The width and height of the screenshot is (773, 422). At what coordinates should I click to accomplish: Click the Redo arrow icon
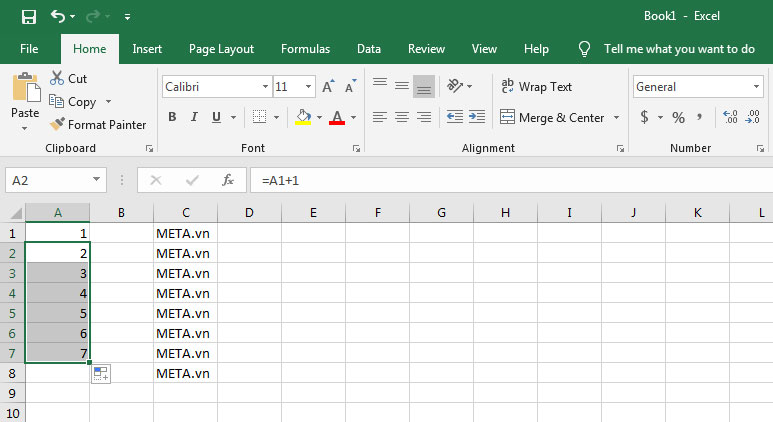click(92, 17)
